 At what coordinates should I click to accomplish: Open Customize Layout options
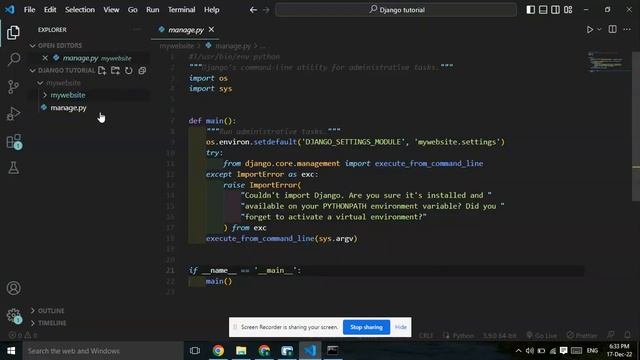pyautogui.click(x=568, y=9)
